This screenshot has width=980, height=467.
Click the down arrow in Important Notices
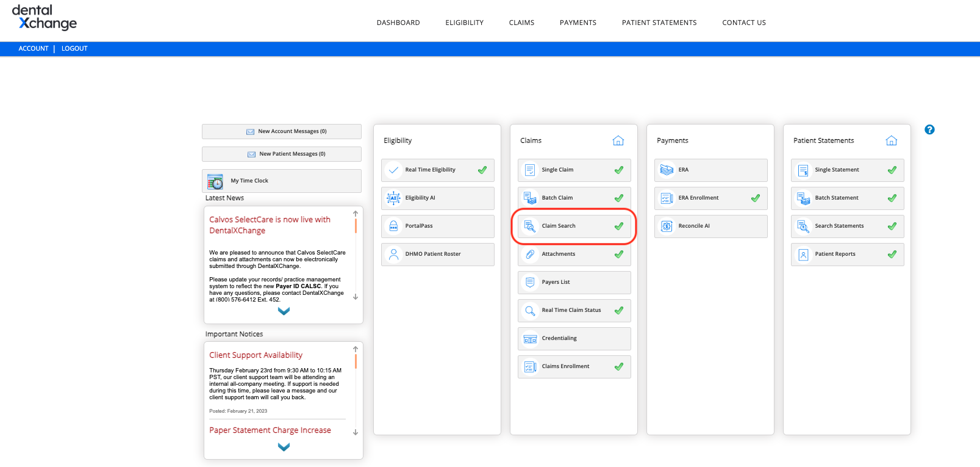356,432
